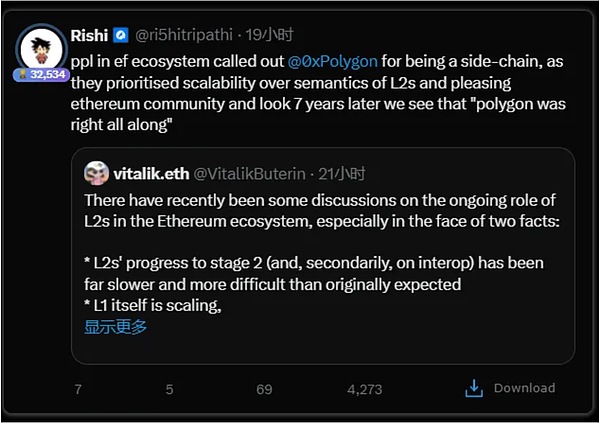This screenshot has width=600, height=423.
Task: Click the 21小时 quoted post timestamp
Action: [x=341, y=172]
